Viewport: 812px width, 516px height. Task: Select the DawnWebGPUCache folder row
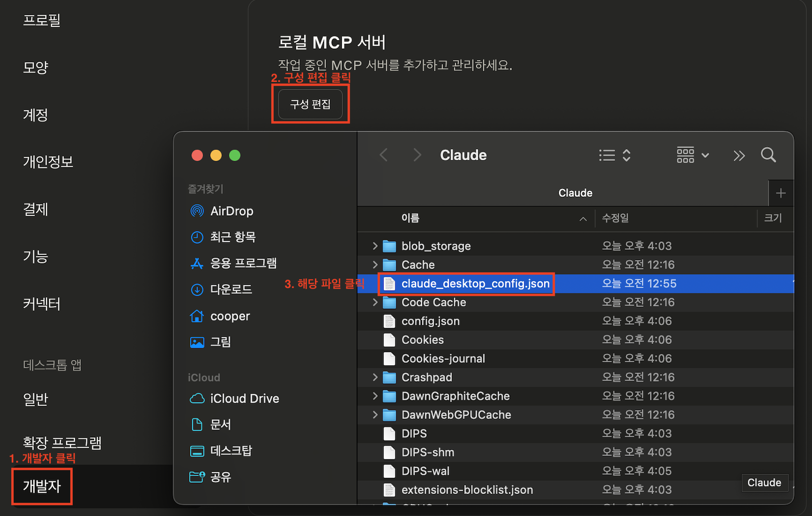tap(575, 415)
